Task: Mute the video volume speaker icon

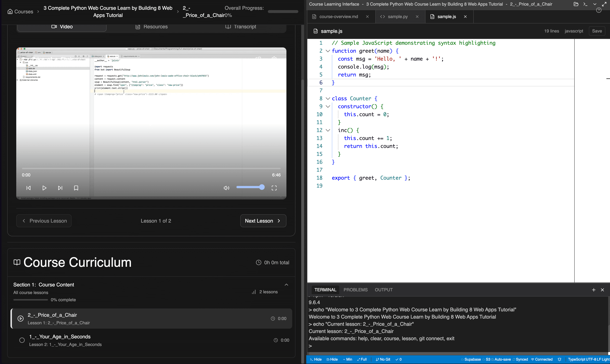Action: 226,188
